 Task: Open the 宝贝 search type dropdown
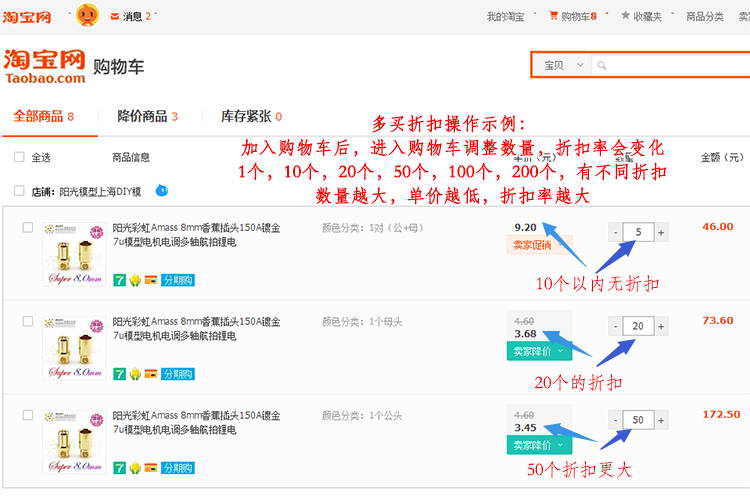tap(563, 65)
